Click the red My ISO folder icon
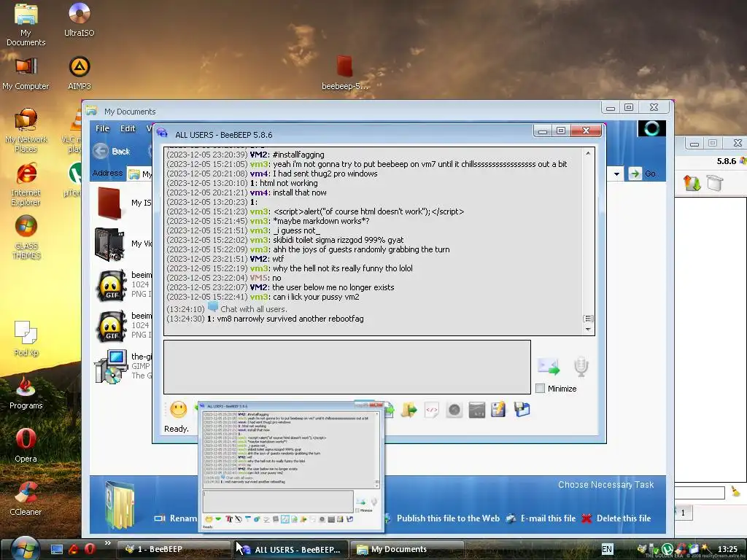Image resolution: width=747 pixels, height=560 pixels. click(109, 203)
